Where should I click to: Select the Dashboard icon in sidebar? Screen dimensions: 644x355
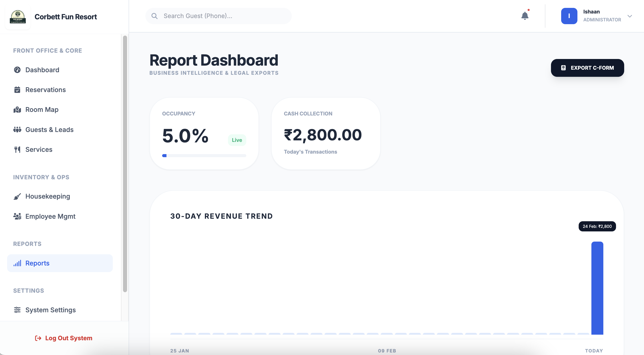coord(17,70)
